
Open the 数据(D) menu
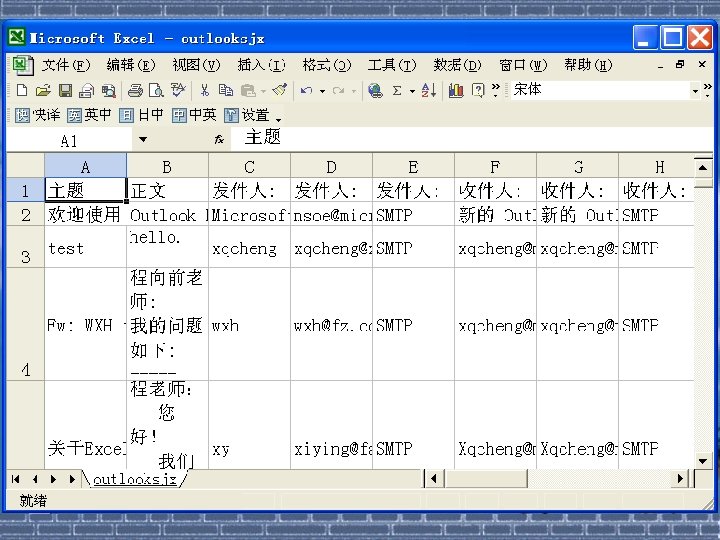click(457, 65)
